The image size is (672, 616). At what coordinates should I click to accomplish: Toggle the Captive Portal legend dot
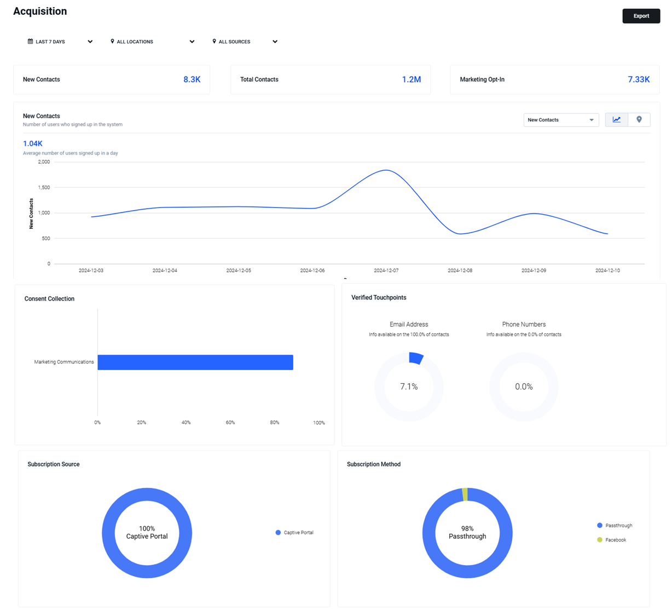(278, 532)
